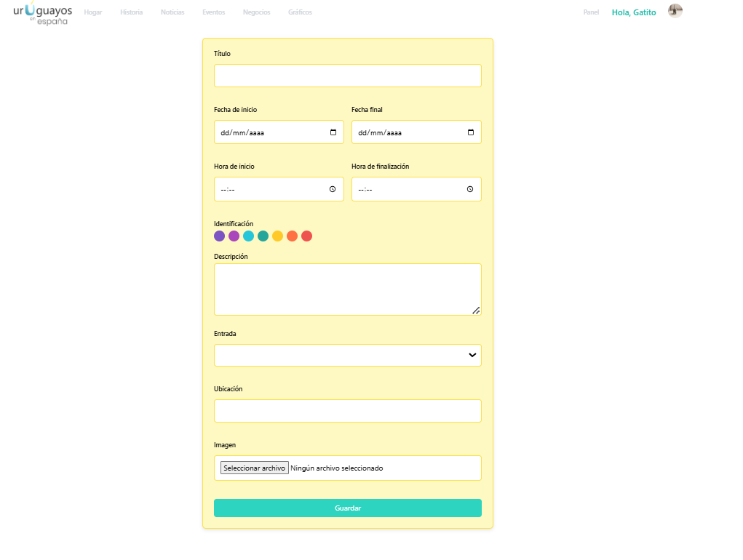743x560 pixels.
Task: Open calendar picker for Fecha de inicio
Action: pos(333,132)
